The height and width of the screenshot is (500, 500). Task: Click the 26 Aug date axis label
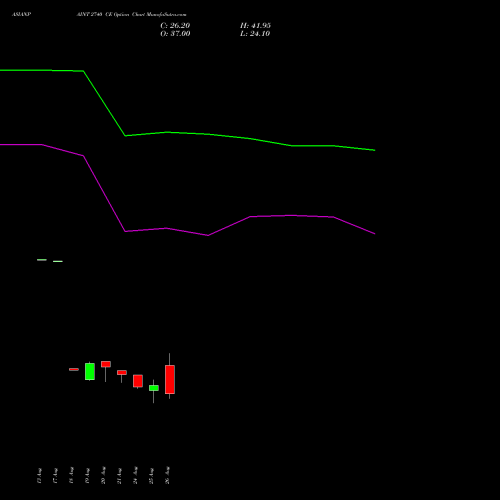coord(167,475)
